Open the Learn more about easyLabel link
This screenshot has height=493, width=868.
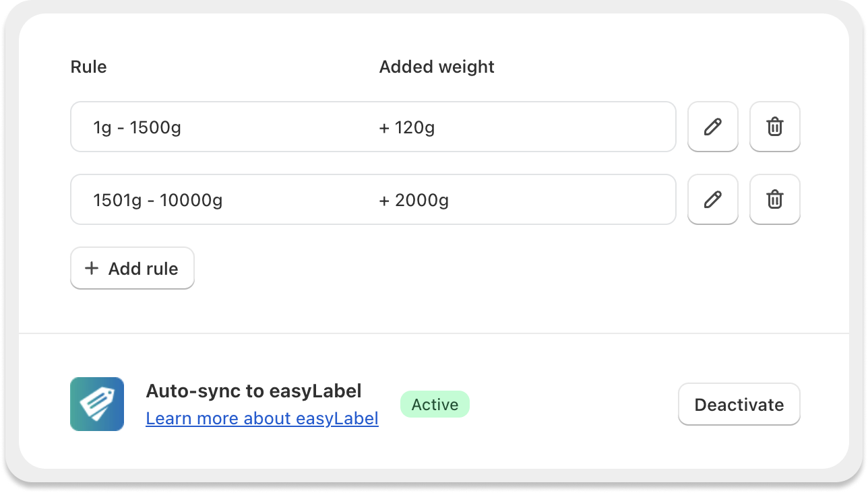[x=261, y=418]
